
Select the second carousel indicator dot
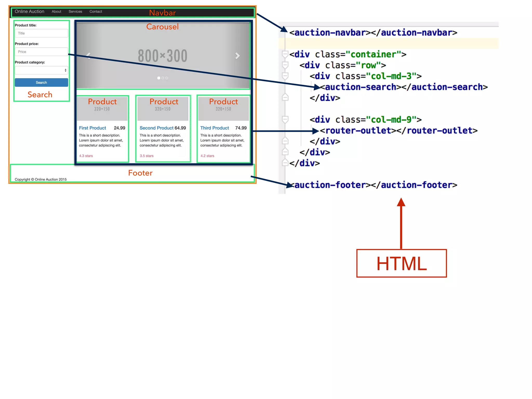click(163, 78)
